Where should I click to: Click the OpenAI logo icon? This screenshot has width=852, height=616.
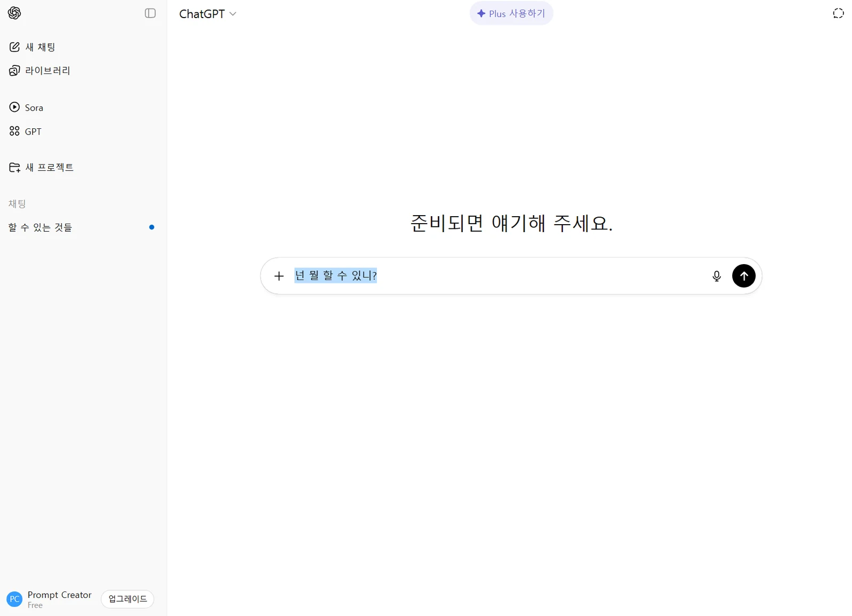click(x=14, y=13)
